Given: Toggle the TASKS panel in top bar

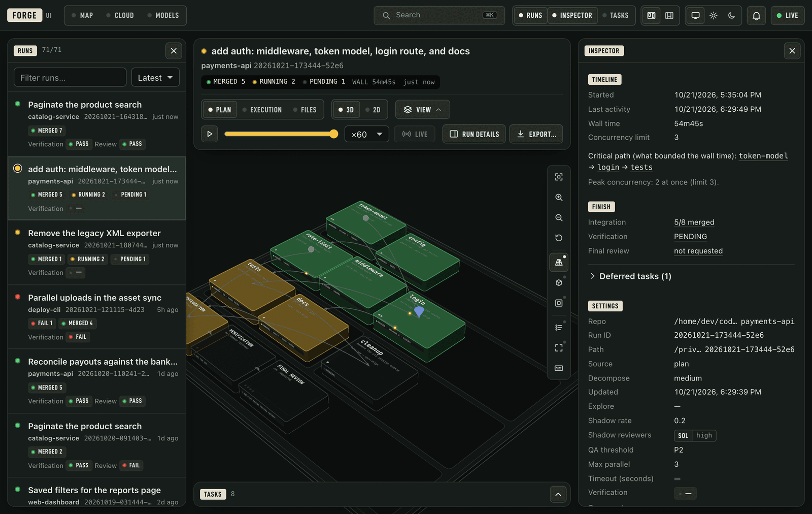Looking at the screenshot, I should click(616, 16).
